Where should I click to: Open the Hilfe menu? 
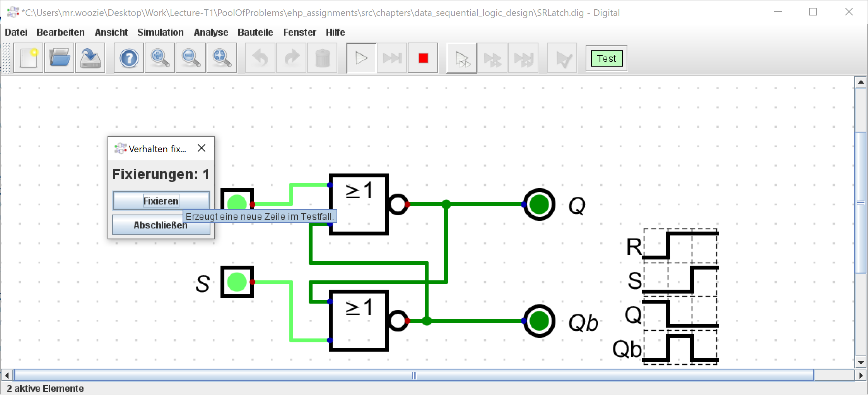(335, 32)
